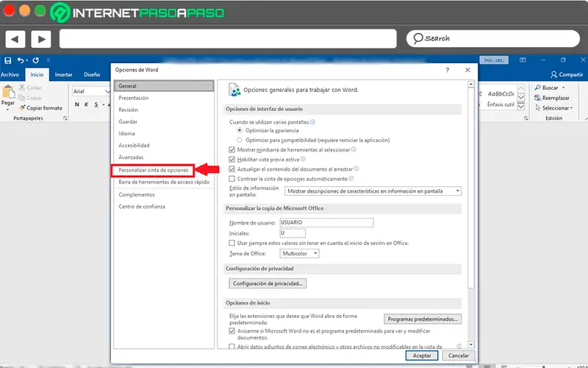Open the Undo history dropdown arrow

[x=27, y=60]
